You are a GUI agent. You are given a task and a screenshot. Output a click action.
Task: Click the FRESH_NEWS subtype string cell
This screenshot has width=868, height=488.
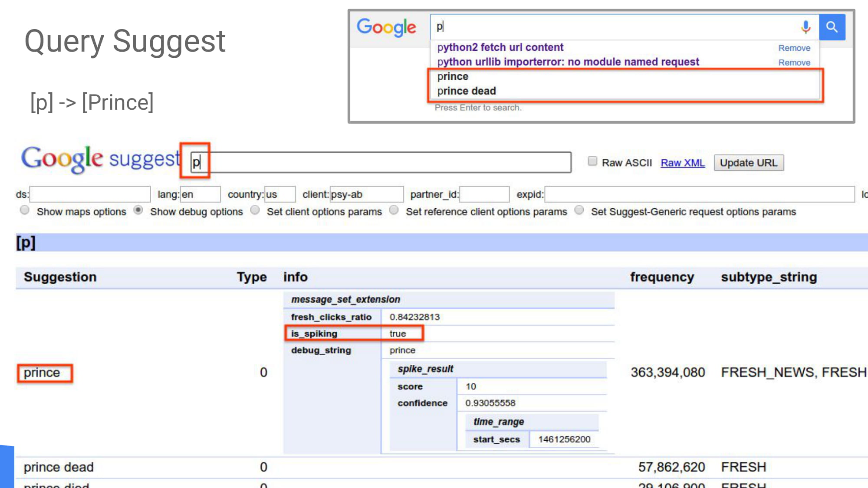click(x=794, y=373)
